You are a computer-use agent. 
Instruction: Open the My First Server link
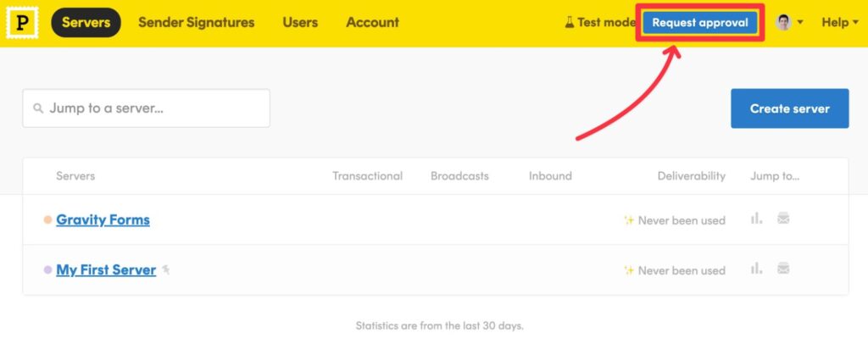[x=106, y=269]
